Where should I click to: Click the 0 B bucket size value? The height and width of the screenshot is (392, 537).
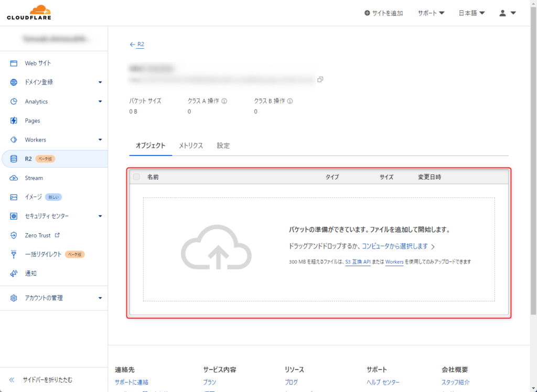tap(133, 112)
